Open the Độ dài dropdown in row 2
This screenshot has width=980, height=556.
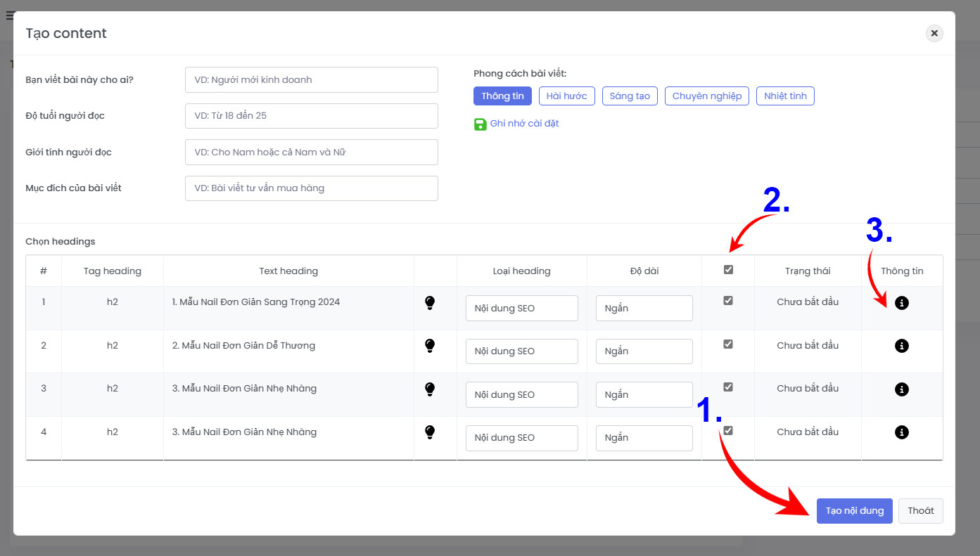[x=644, y=351]
